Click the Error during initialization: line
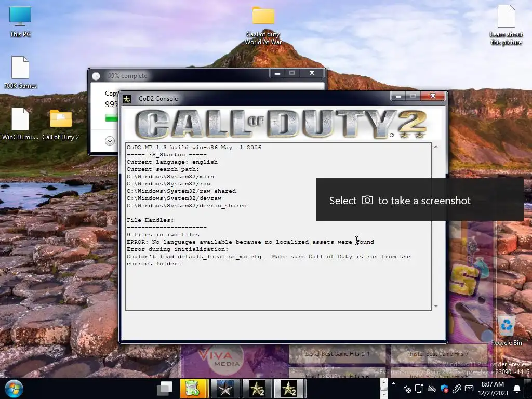The height and width of the screenshot is (399, 532). pyautogui.click(x=178, y=249)
